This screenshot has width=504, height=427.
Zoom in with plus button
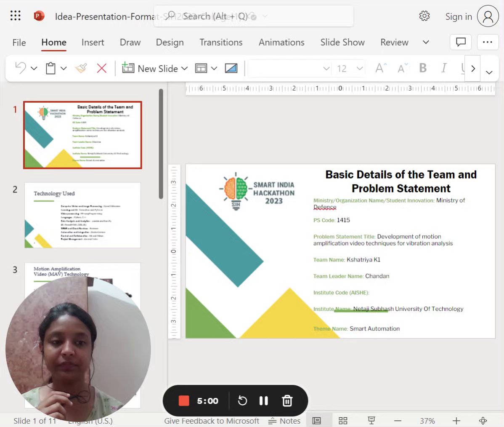pos(456,421)
